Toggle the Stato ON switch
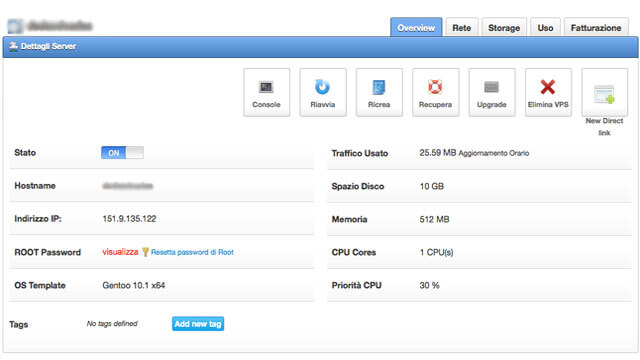The height and width of the screenshot is (360, 640). tap(122, 153)
